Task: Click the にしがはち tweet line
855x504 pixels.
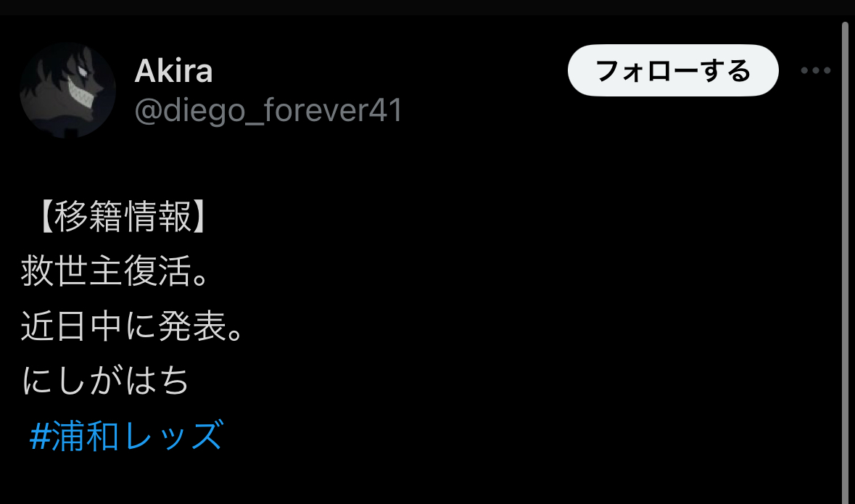Action: pos(105,380)
